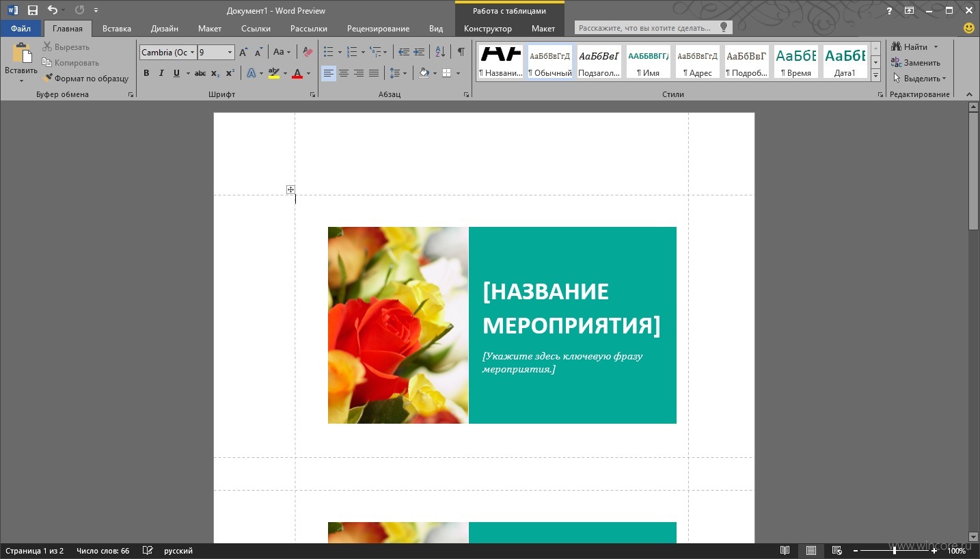Open proofing check icon in status bar
Image resolution: width=980 pixels, height=559 pixels.
148,551
